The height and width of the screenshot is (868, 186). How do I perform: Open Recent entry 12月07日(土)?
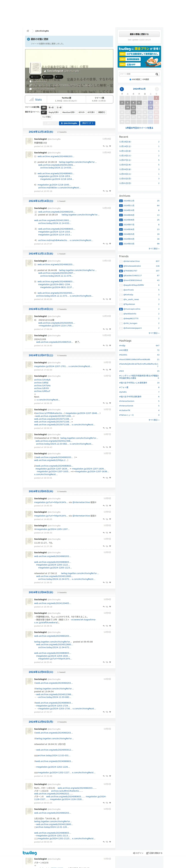tap(125, 160)
